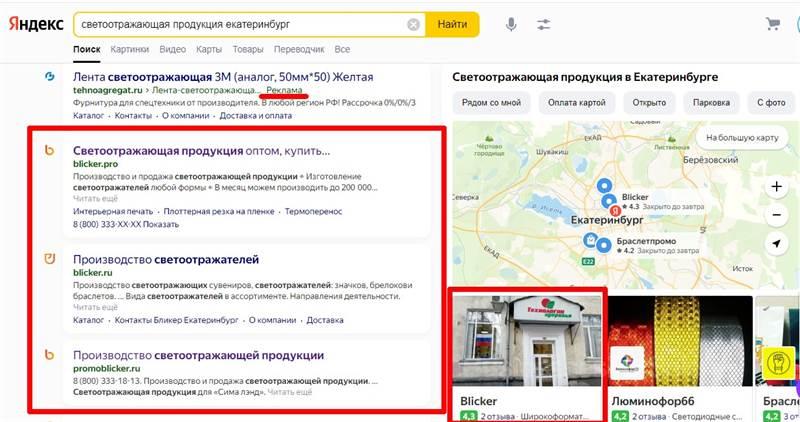Toggle the 'Рядом со мной' filter chip
The width and height of the screenshot is (800, 422).
491,103
